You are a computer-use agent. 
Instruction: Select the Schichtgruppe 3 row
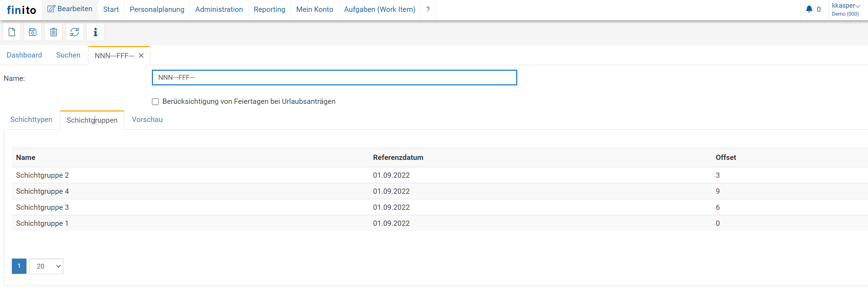pyautogui.click(x=42, y=207)
